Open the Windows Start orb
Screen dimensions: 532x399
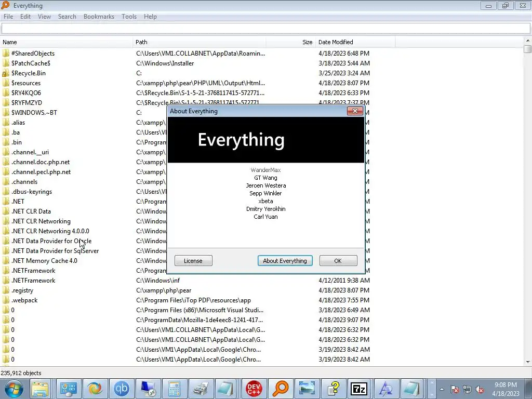coord(14,389)
